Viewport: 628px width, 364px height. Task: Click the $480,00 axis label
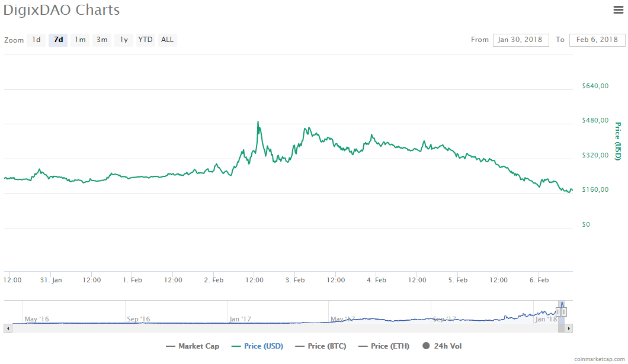pyautogui.click(x=595, y=120)
